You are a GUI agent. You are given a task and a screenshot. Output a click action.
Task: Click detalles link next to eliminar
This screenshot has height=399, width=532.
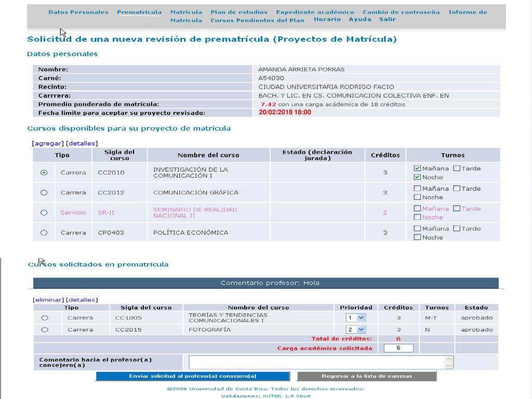point(82,300)
